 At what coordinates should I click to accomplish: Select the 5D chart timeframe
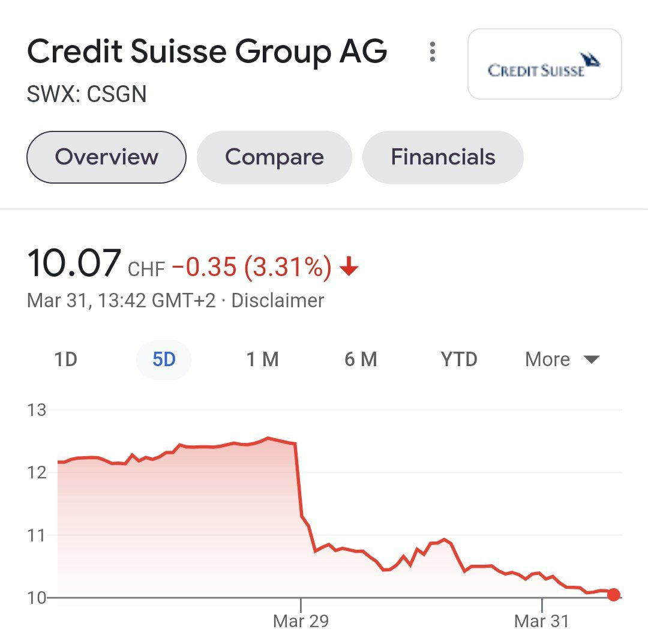[163, 359]
